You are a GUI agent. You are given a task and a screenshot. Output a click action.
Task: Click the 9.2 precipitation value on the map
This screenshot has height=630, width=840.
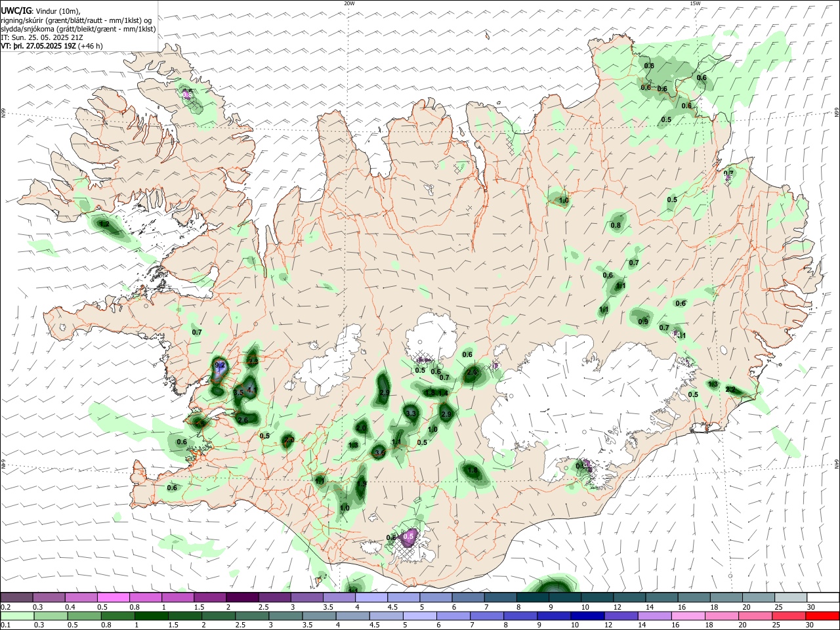220,365
